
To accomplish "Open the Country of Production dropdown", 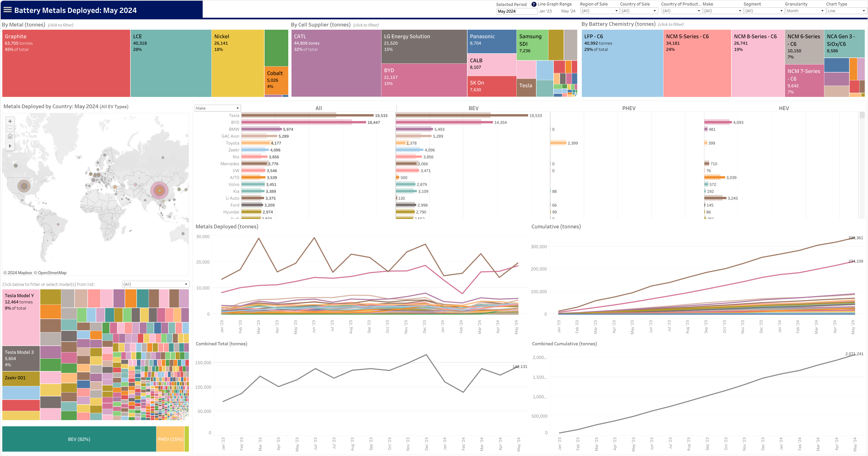I will tap(681, 11).
